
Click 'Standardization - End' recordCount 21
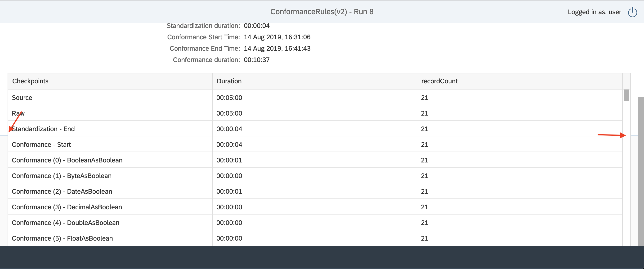pos(425,129)
